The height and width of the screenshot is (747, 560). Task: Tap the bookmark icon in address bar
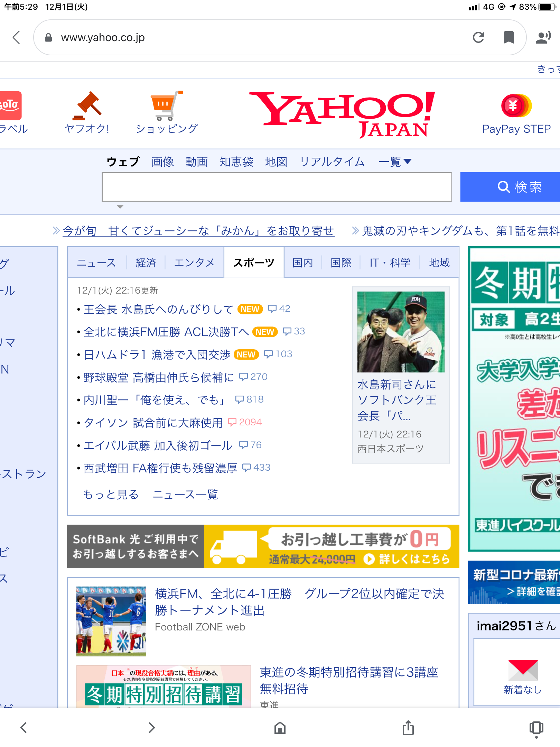[508, 37]
